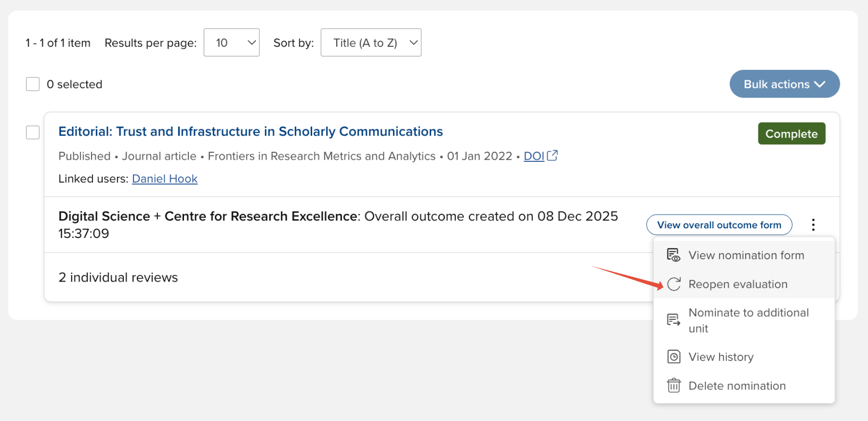Click the '2 individual reviews' row

pos(118,277)
